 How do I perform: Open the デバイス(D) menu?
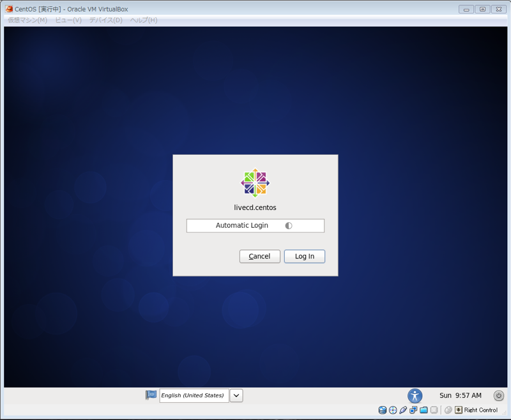(x=106, y=20)
